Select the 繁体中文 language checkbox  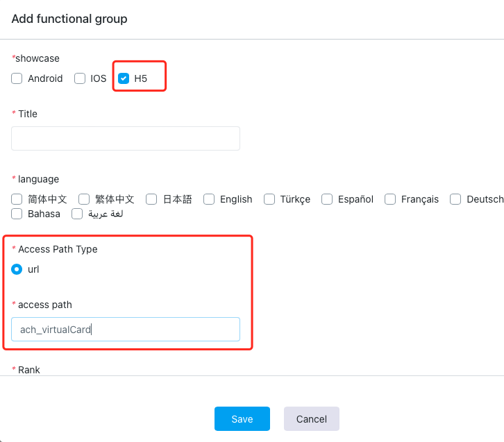pyautogui.click(x=84, y=199)
